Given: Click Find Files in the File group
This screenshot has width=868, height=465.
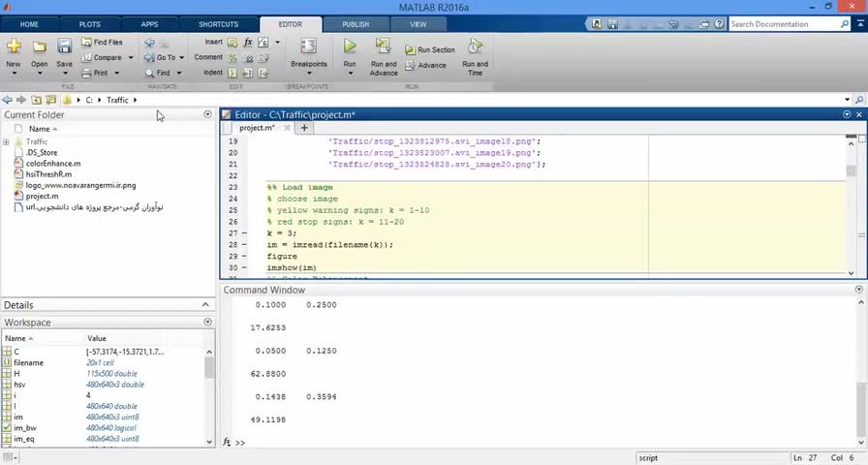Looking at the screenshot, I should [x=102, y=42].
